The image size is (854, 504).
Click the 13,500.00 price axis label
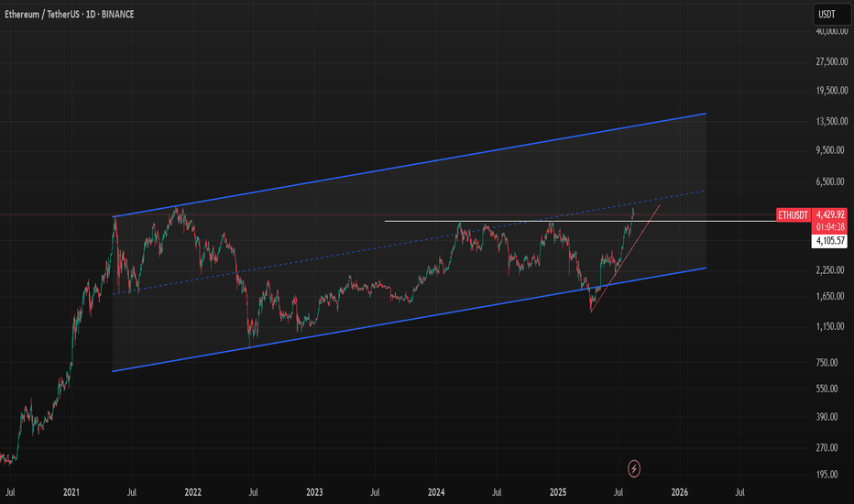tap(832, 121)
